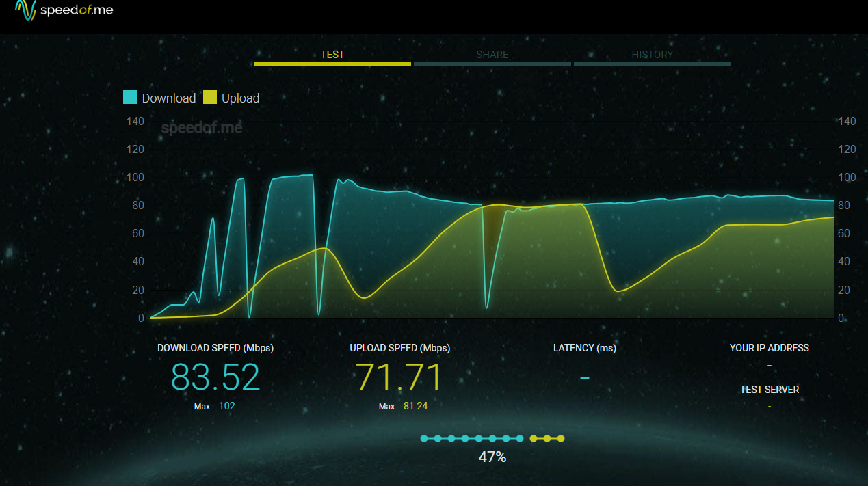Screen dimensions: 868x486
Task: Click the last yellow progress dot
Action: click(x=561, y=438)
